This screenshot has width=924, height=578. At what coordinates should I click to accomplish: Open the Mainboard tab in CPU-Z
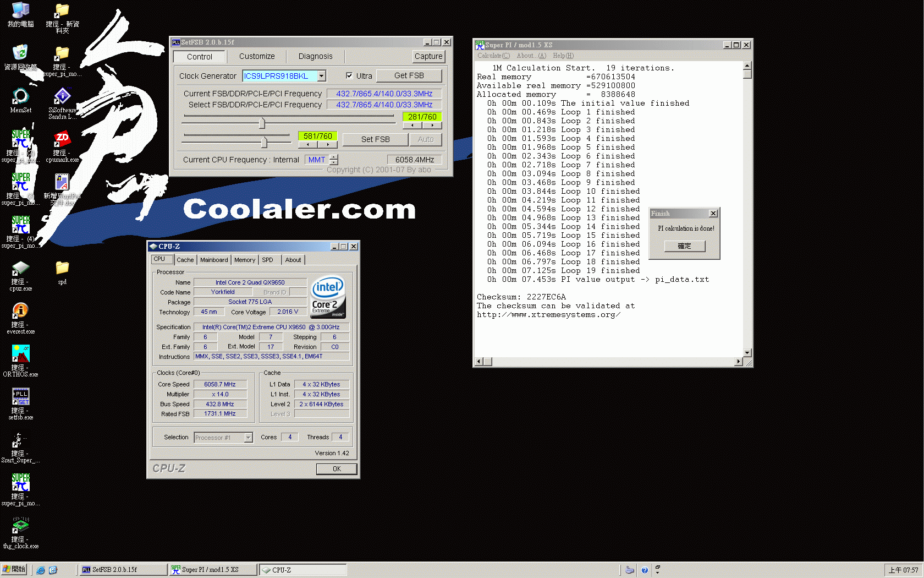point(214,260)
